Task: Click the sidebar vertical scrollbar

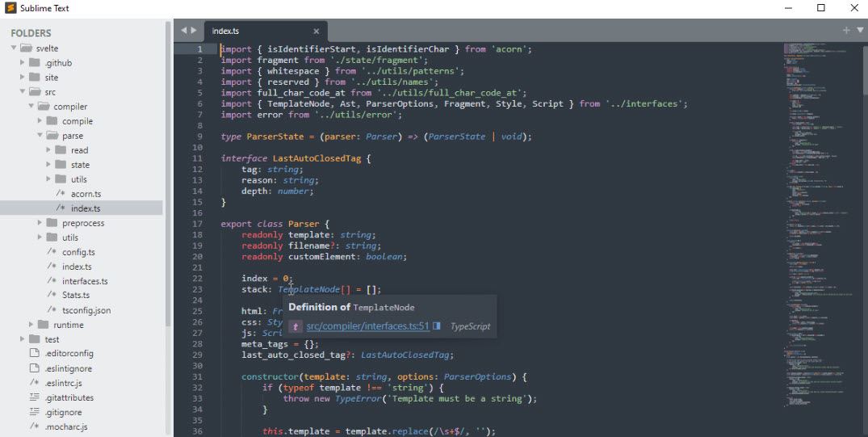Action: [168, 174]
